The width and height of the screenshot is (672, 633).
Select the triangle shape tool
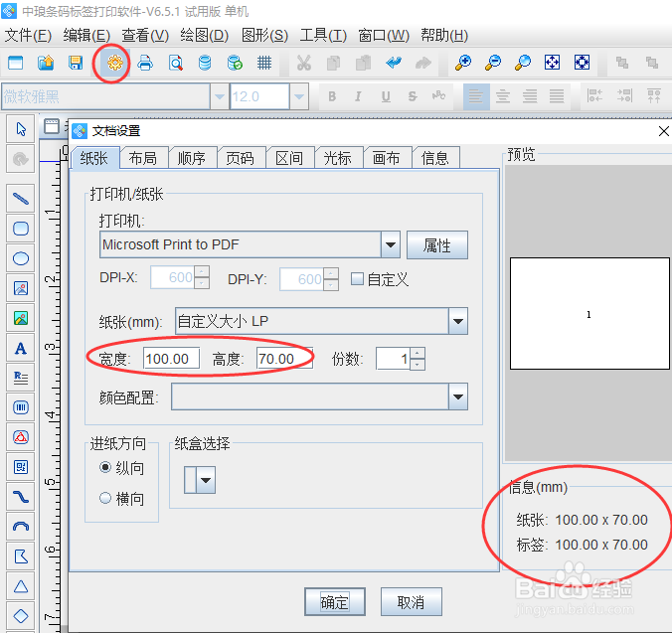point(21,586)
